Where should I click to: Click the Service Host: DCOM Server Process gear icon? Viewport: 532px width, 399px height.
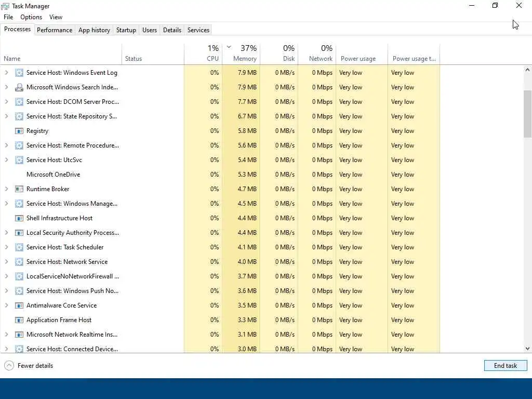[x=19, y=102]
